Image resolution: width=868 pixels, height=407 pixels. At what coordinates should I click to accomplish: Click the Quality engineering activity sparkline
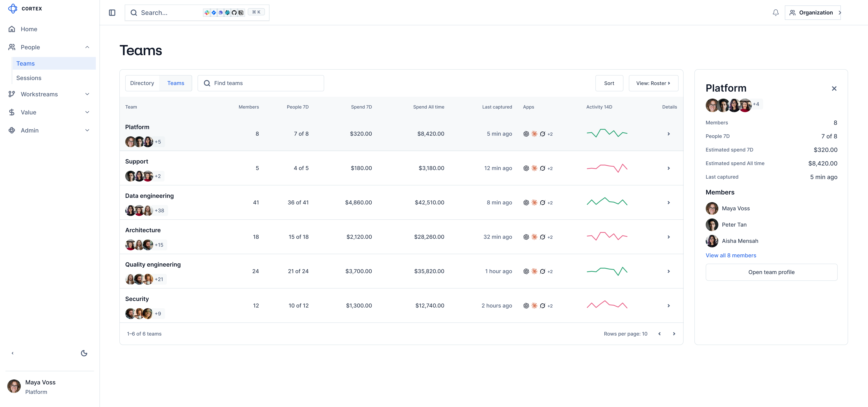coord(607,271)
